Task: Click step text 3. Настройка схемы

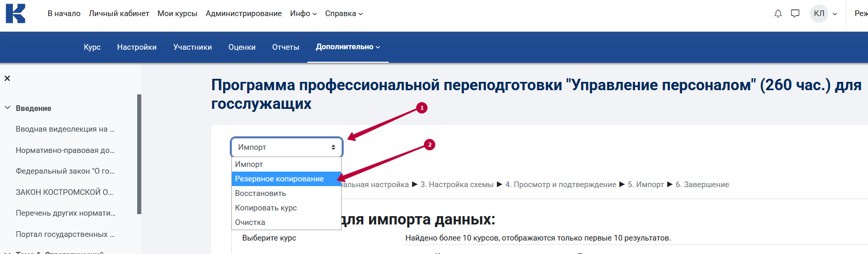Action: 457,185
